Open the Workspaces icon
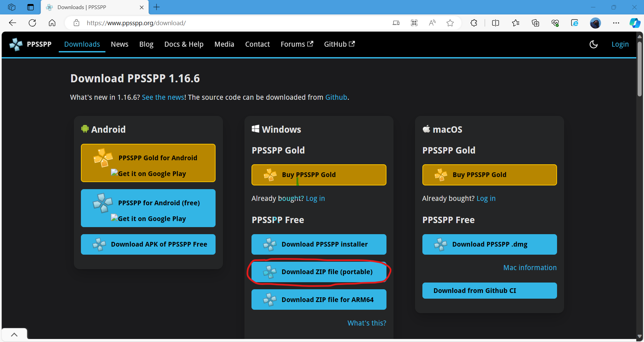 click(12, 7)
